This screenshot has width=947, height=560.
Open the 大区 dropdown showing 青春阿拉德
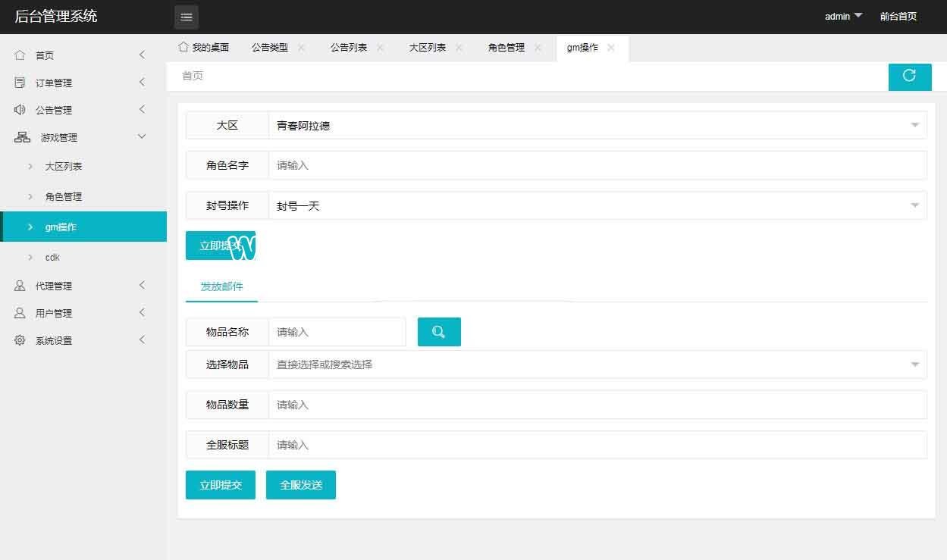(597, 126)
